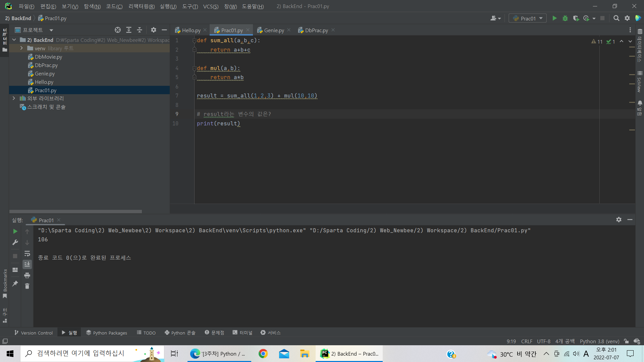Toggle soft-wrap in run console

(x=27, y=254)
